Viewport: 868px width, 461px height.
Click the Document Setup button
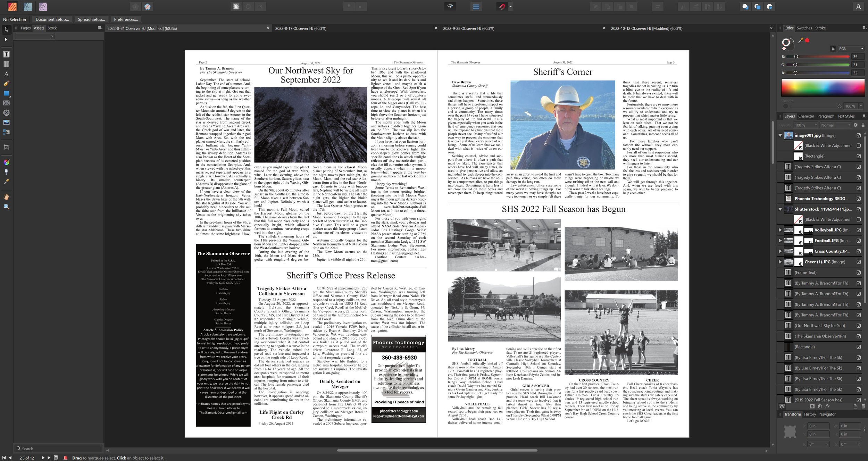52,19
